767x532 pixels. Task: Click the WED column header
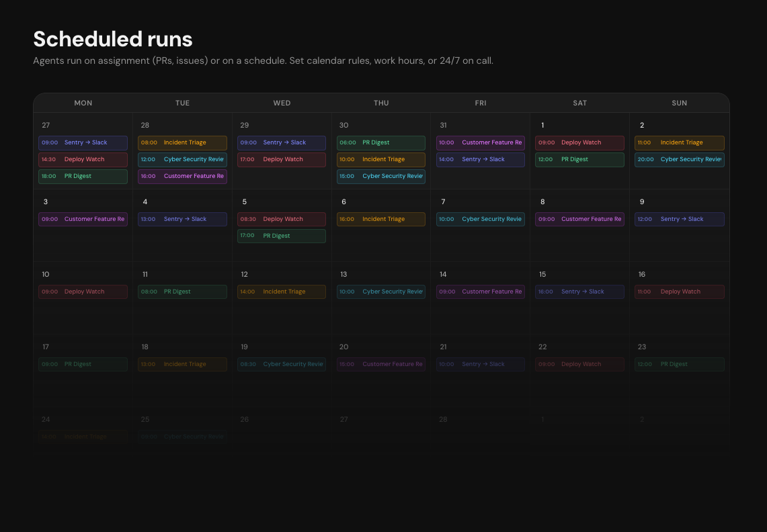(x=282, y=103)
